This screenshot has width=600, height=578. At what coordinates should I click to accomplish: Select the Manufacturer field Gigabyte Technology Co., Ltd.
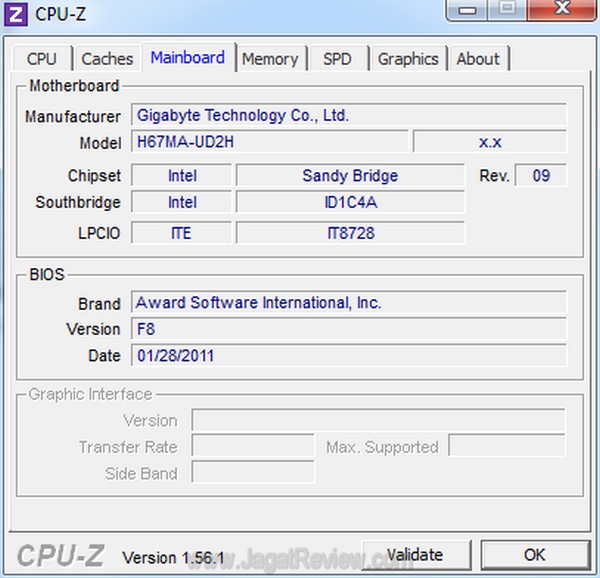coord(349,115)
